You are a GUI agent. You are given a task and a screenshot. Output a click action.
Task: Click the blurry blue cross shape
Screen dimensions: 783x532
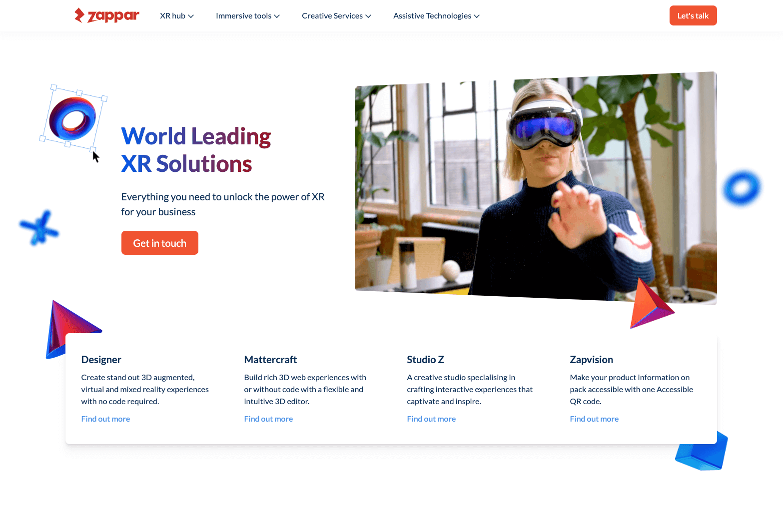coord(39,228)
